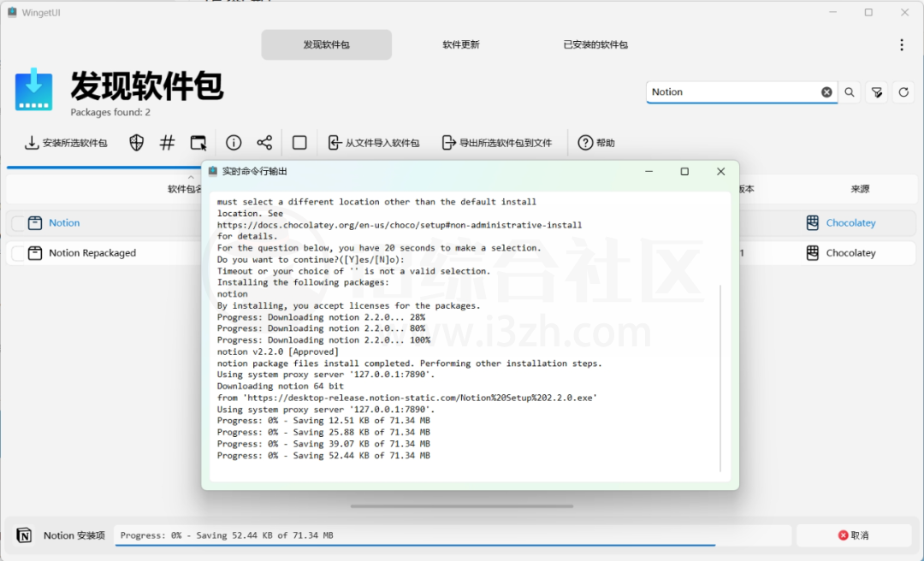Clear the Notion search text
The image size is (924, 561).
click(826, 92)
